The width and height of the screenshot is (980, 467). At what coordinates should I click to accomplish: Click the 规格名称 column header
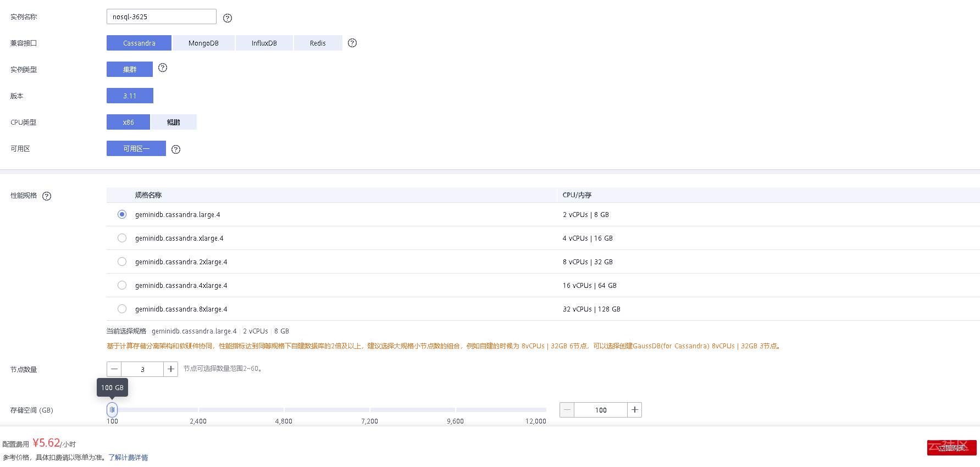click(x=148, y=195)
